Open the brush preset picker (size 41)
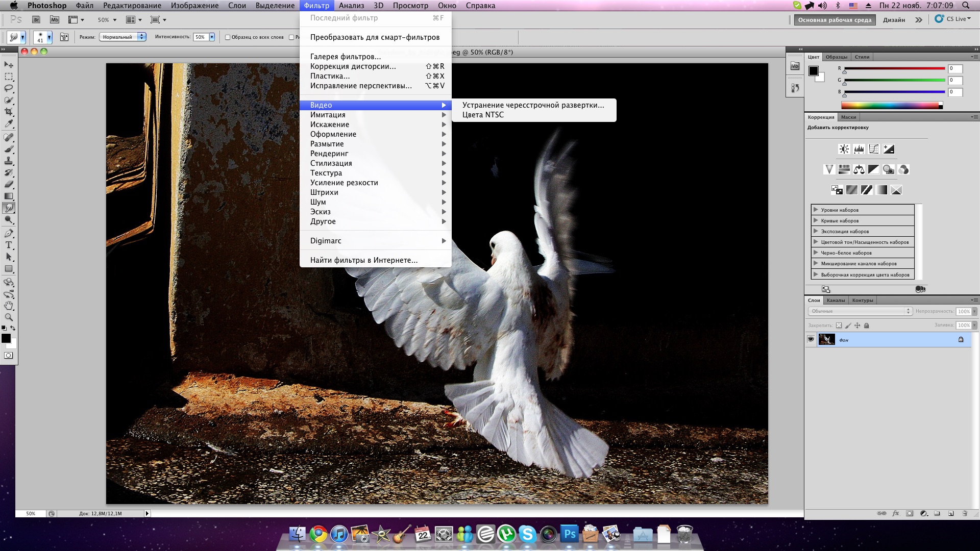 pyautogui.click(x=43, y=37)
